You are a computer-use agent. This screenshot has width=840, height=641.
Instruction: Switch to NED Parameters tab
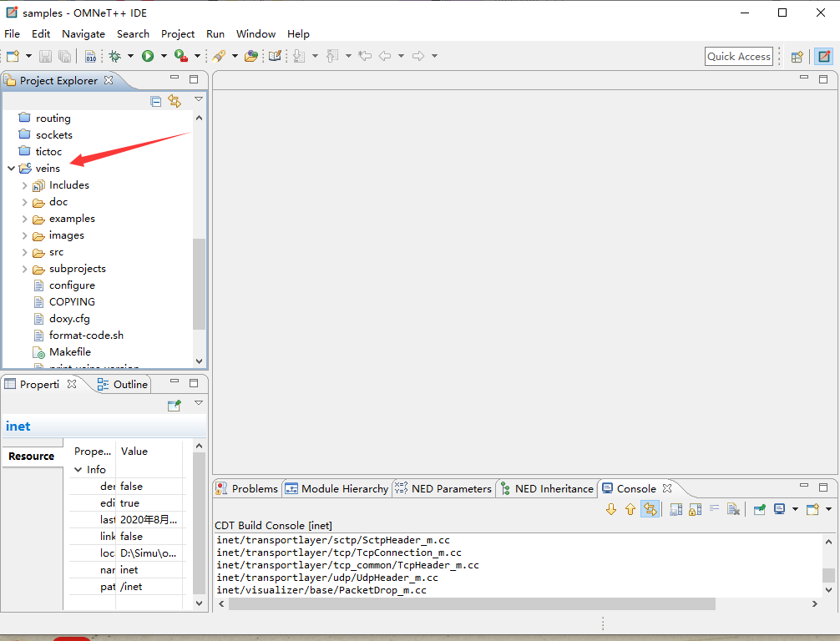(x=443, y=488)
